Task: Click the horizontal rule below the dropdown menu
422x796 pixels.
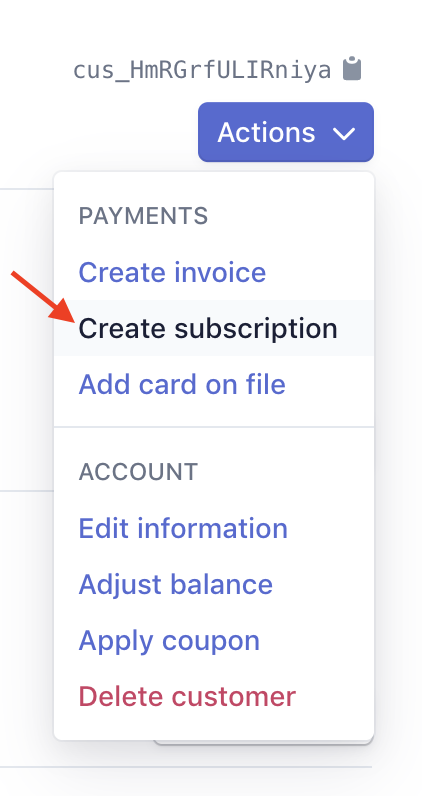Action: [186, 767]
